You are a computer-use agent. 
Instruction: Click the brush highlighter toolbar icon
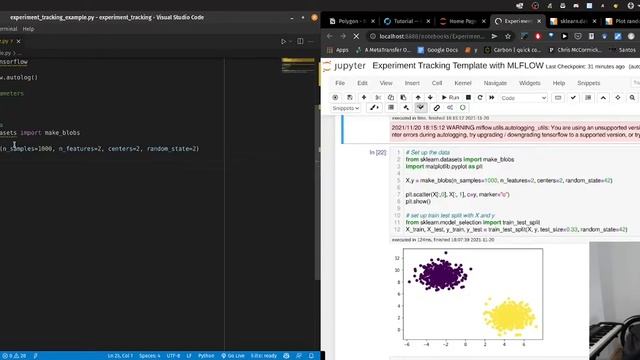[374, 108]
